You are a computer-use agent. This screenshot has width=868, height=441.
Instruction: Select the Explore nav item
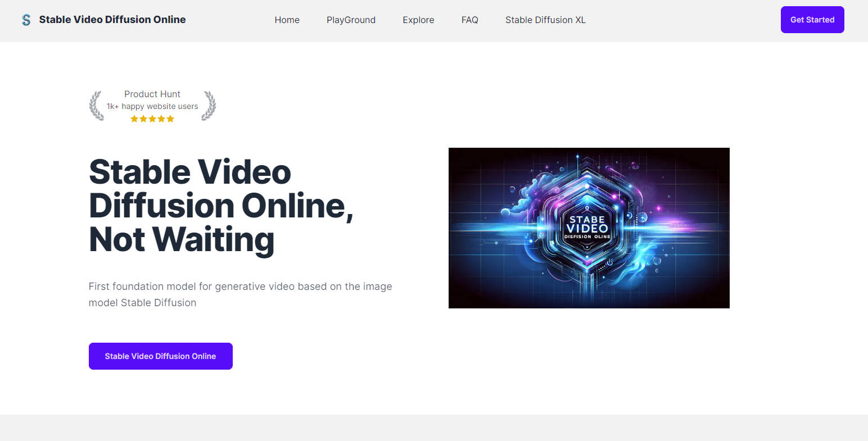pos(418,20)
